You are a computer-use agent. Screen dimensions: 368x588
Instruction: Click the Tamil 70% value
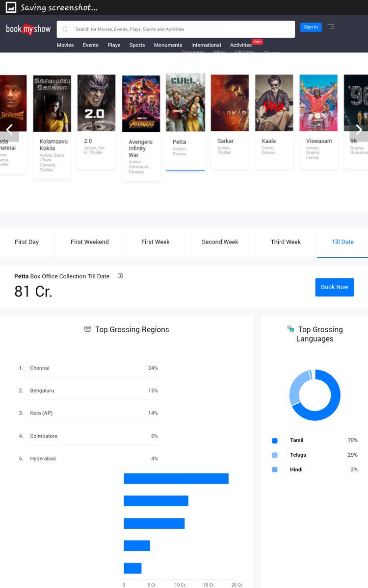[353, 441]
